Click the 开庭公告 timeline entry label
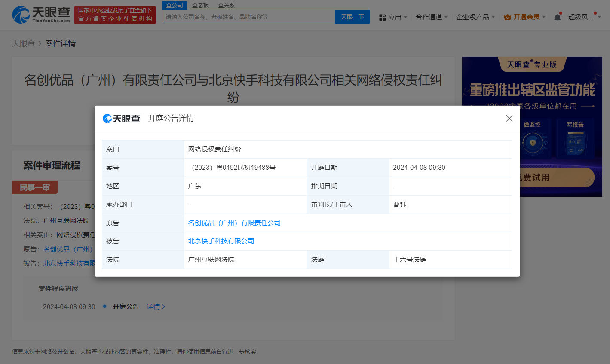The image size is (610, 364). 126,307
